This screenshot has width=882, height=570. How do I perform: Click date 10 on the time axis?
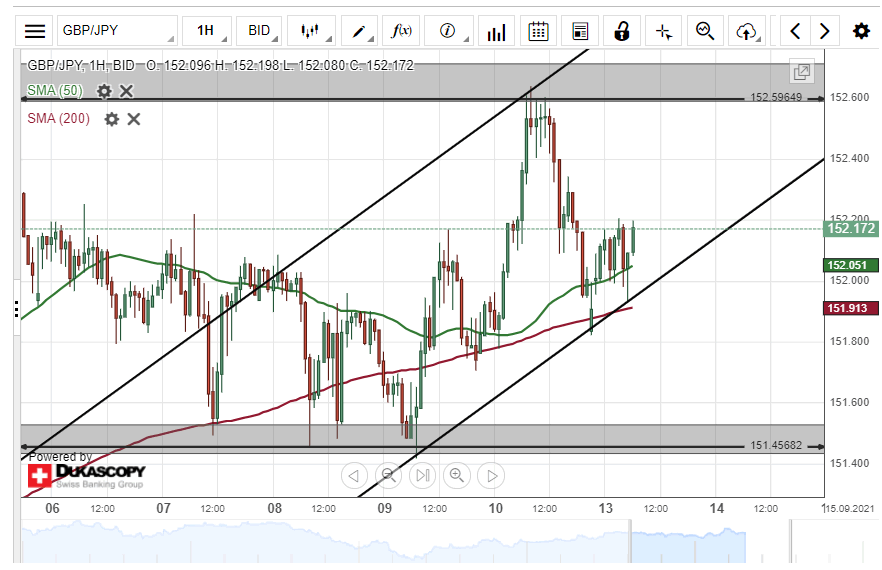[x=496, y=508]
